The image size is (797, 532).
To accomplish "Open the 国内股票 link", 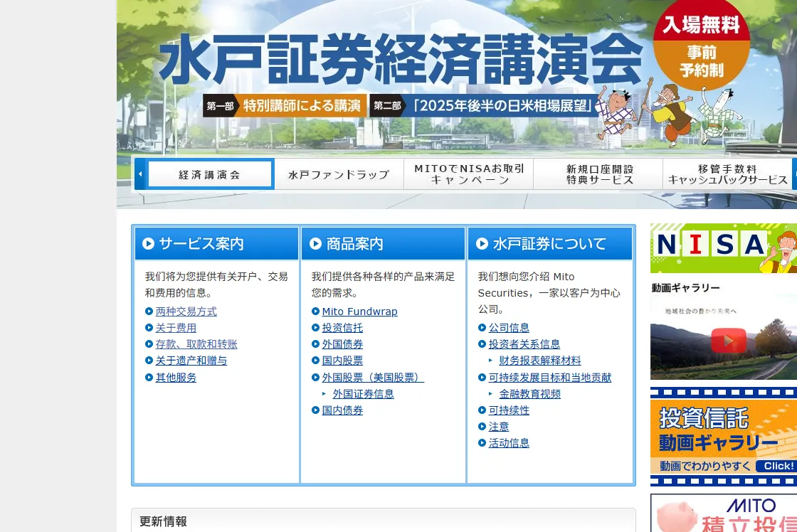I will coord(342,361).
